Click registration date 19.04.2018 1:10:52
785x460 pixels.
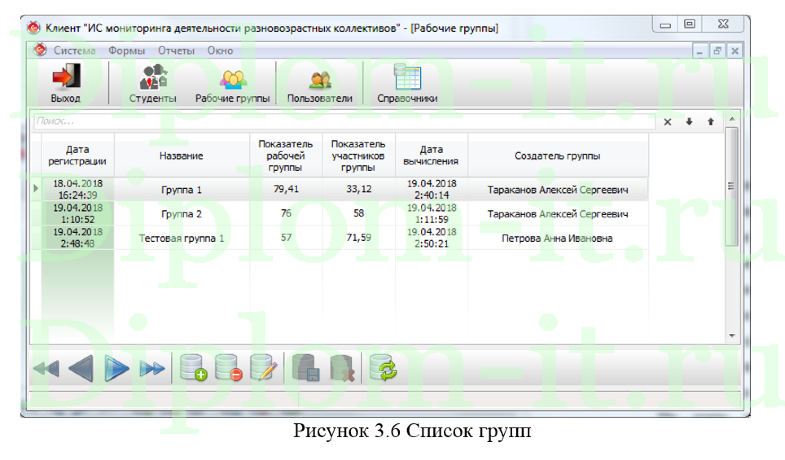pyautogui.click(x=78, y=214)
